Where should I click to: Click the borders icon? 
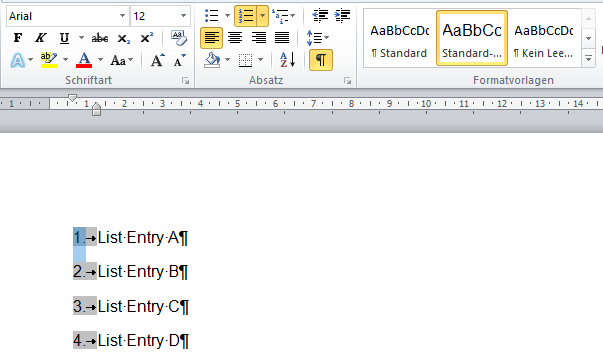[x=245, y=60]
